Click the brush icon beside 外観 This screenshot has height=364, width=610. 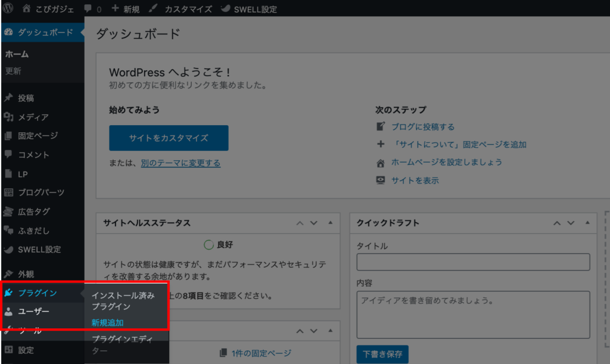[x=8, y=274]
